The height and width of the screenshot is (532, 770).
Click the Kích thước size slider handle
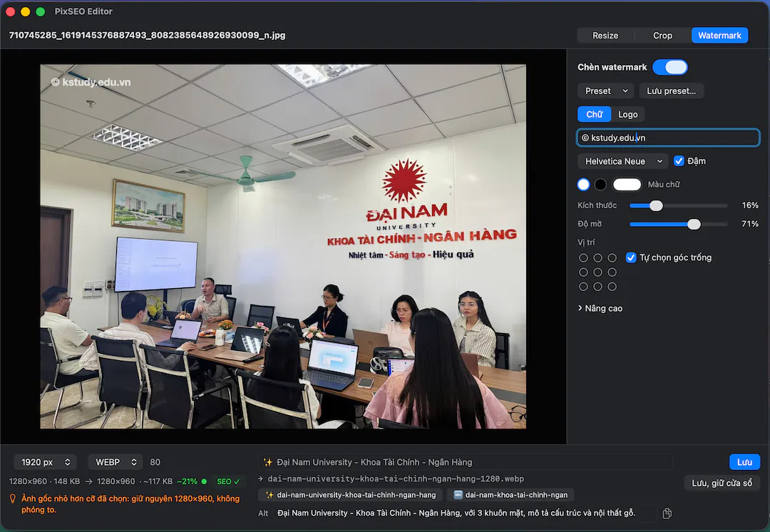[x=656, y=206]
